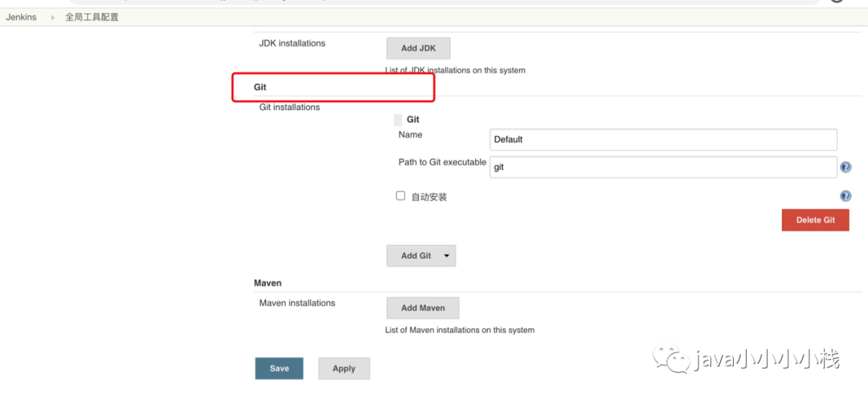Select the Maven installations label
Image resolution: width=868 pixels, height=399 pixels.
tap(297, 303)
